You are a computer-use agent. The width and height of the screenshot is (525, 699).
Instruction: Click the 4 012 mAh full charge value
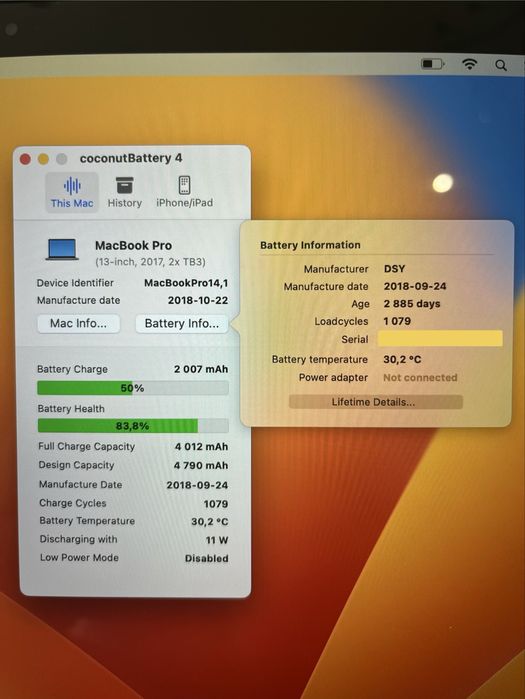201,447
